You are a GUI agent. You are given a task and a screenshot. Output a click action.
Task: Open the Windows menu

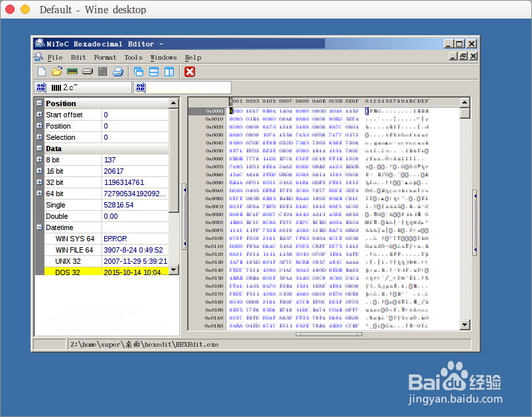click(164, 57)
